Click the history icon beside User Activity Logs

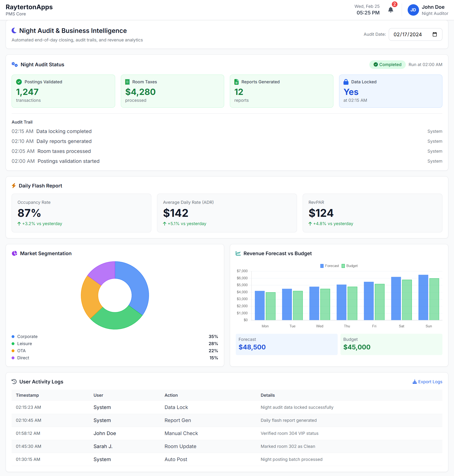pos(13,382)
